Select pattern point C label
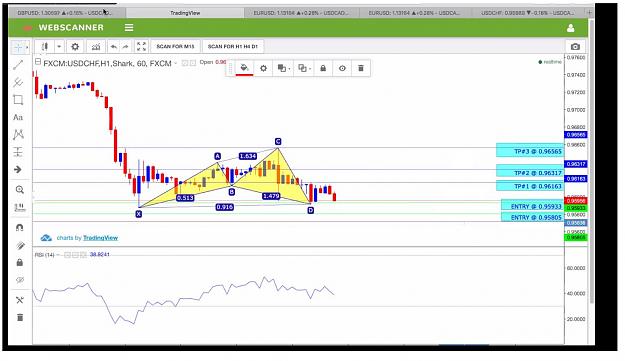Screen dimensions: 625x361 coord(278,141)
